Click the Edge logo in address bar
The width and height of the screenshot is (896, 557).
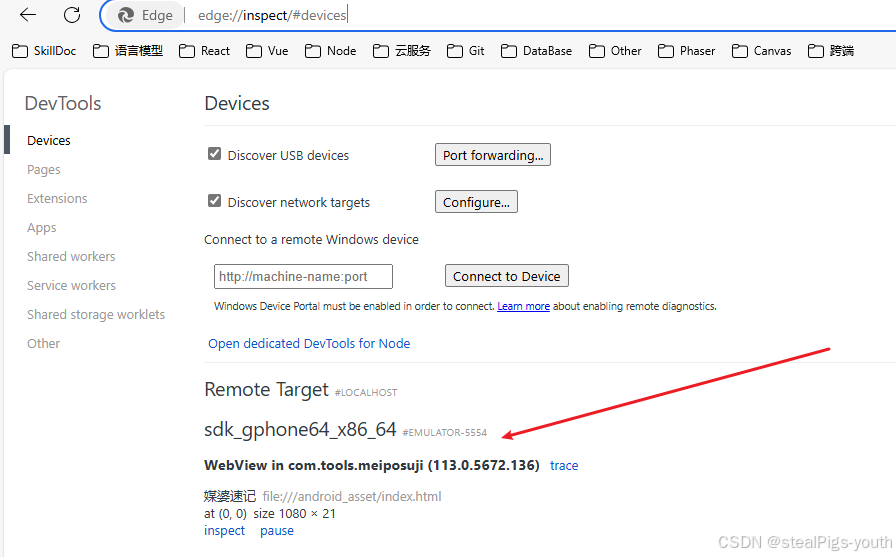pos(126,15)
